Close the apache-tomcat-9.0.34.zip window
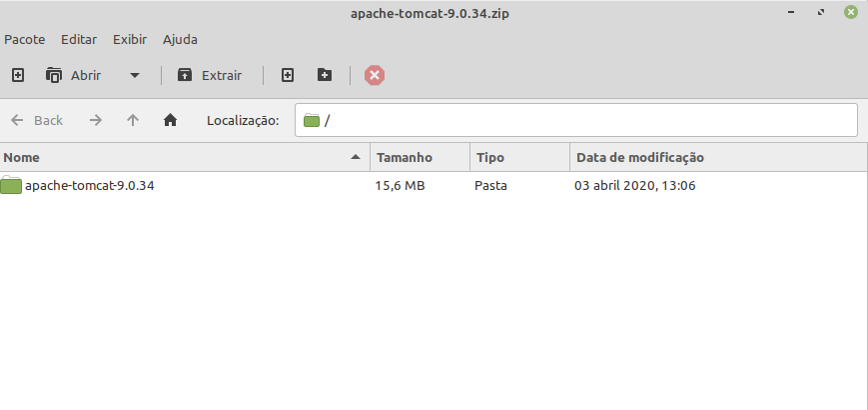The height and width of the screenshot is (410, 868). (851, 12)
